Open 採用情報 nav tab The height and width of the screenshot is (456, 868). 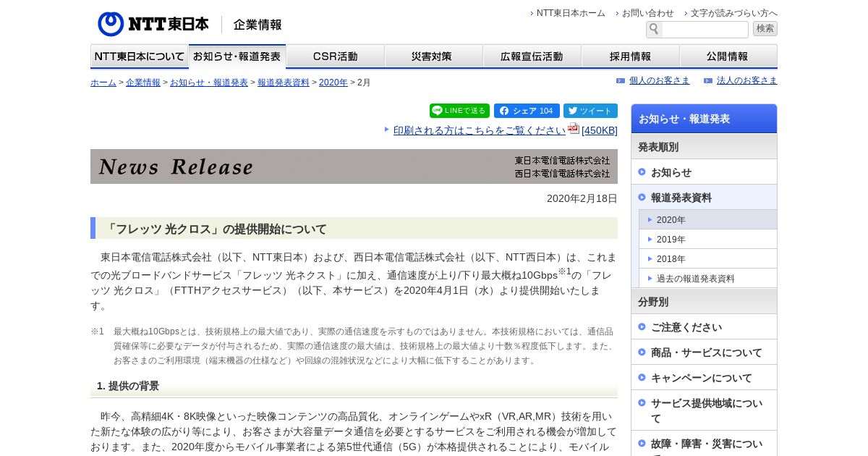(x=631, y=56)
